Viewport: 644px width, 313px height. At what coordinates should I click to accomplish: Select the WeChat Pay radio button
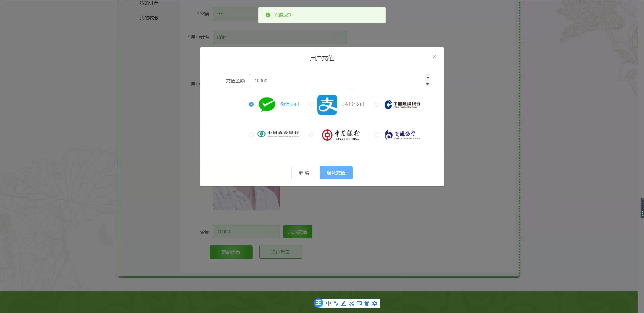[x=251, y=104]
